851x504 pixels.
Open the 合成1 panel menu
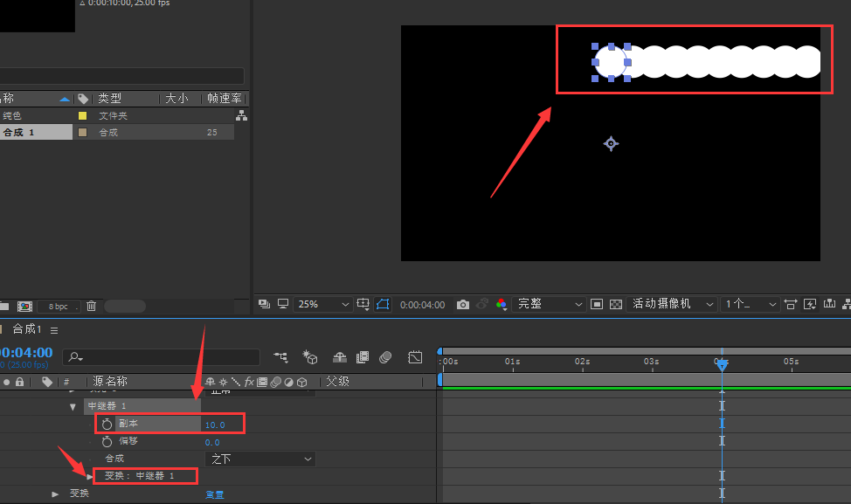(54, 330)
